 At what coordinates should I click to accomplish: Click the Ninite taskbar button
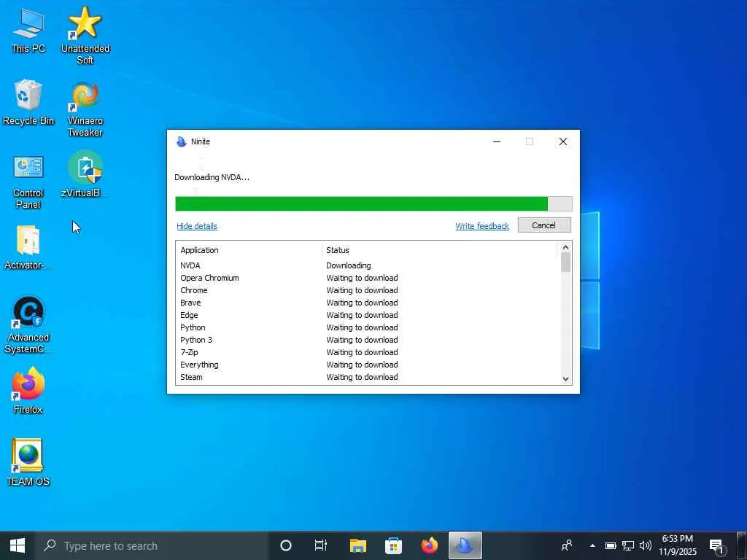coord(465,545)
